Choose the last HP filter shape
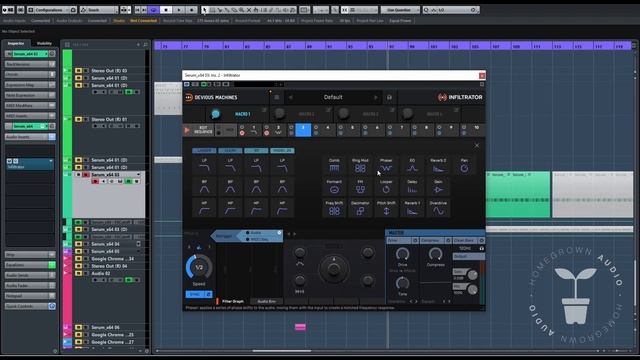The image size is (640, 360). pos(282,208)
